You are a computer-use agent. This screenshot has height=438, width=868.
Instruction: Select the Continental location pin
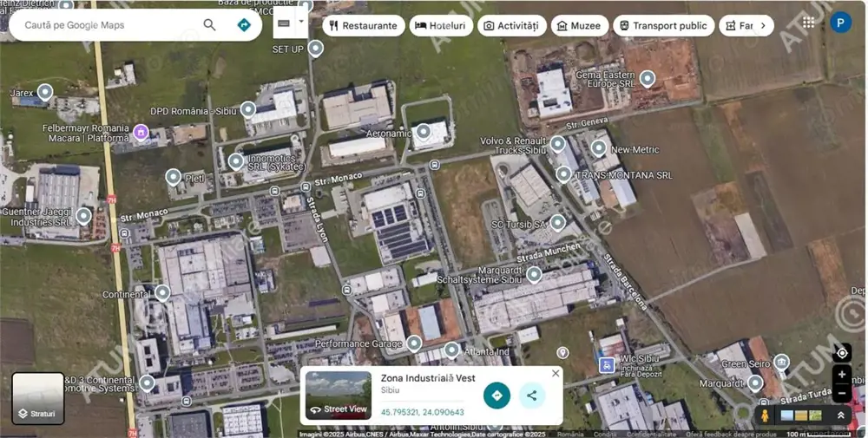[162, 293]
